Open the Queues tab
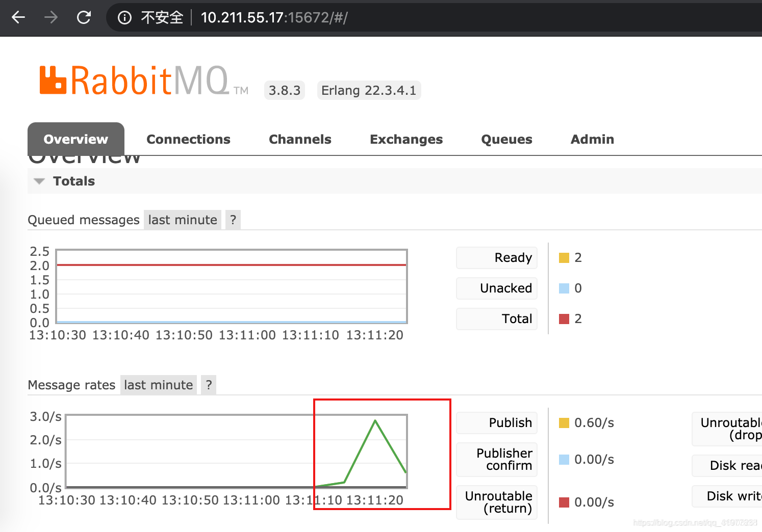This screenshot has height=532, width=762. 506,139
